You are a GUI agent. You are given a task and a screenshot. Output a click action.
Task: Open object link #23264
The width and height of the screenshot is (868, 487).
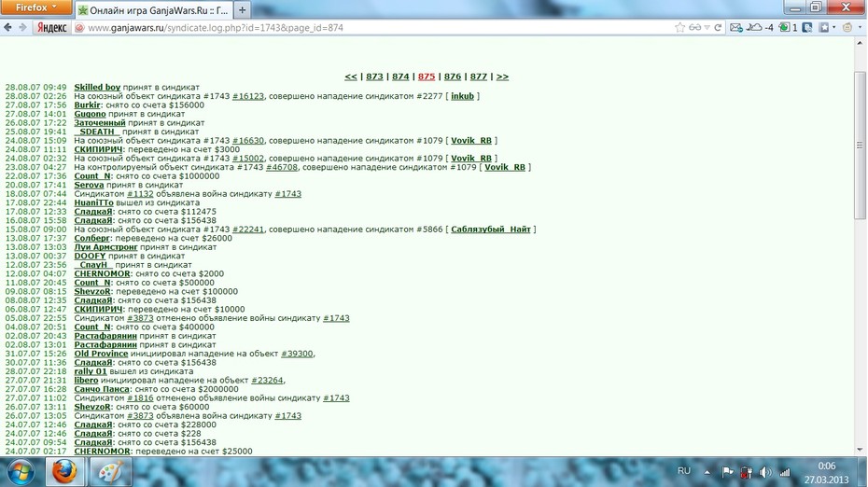click(x=267, y=381)
